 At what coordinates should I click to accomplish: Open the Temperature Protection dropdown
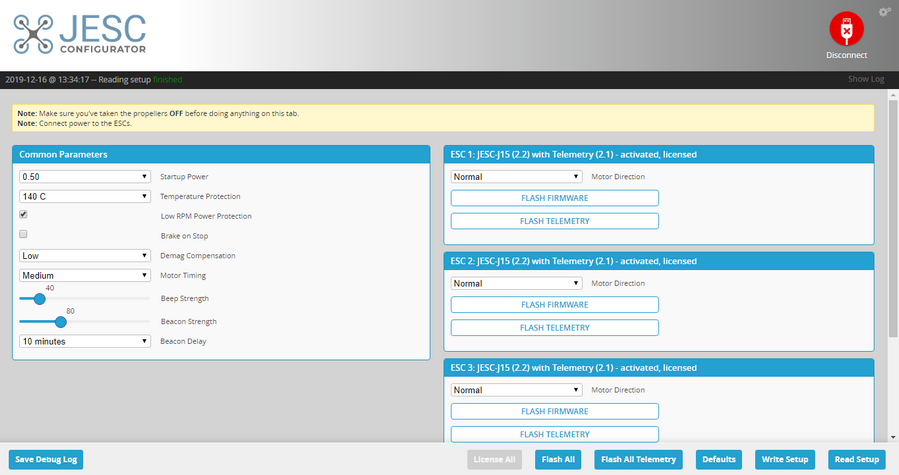click(x=85, y=196)
